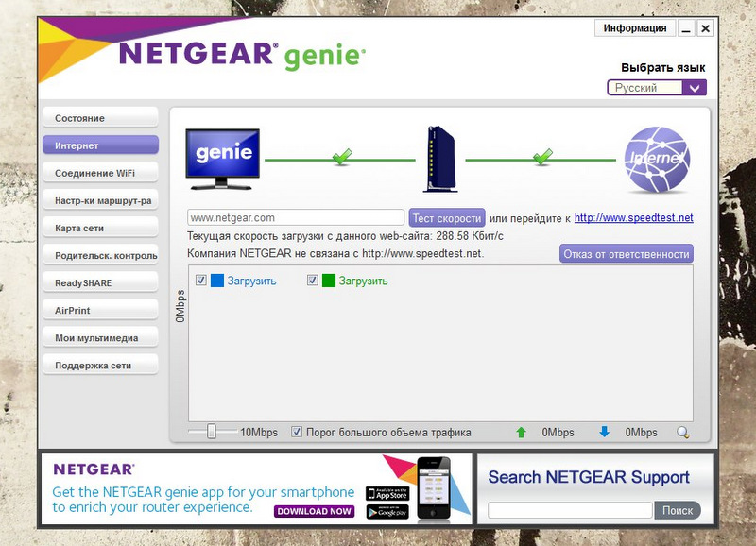This screenshot has width=756, height=546.
Task: Click the Internet globe icon
Action: (657, 159)
